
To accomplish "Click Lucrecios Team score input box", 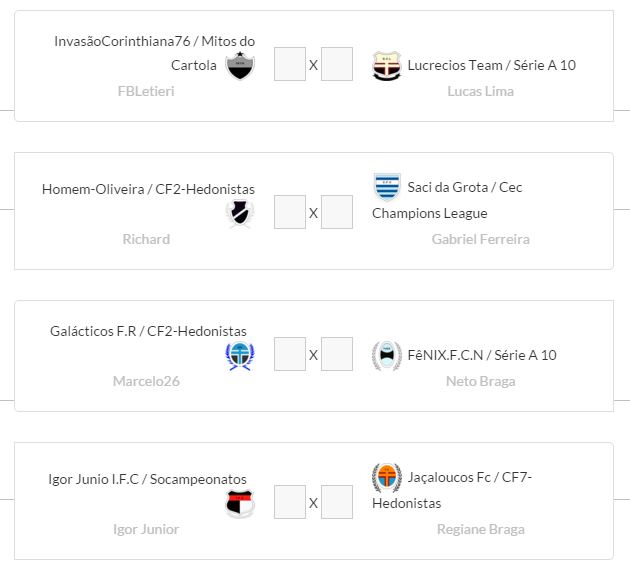I will point(337,65).
